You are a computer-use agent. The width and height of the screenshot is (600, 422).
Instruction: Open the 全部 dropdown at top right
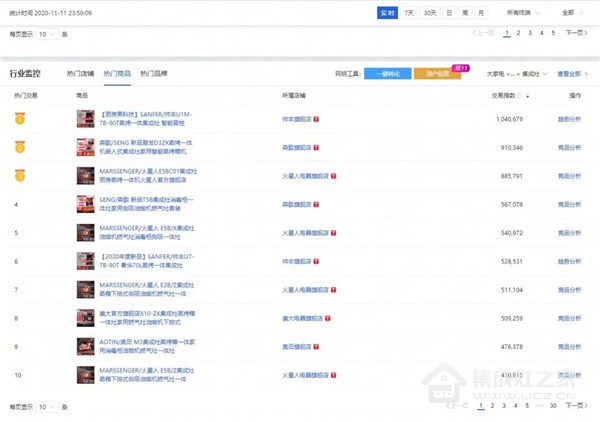(x=572, y=13)
